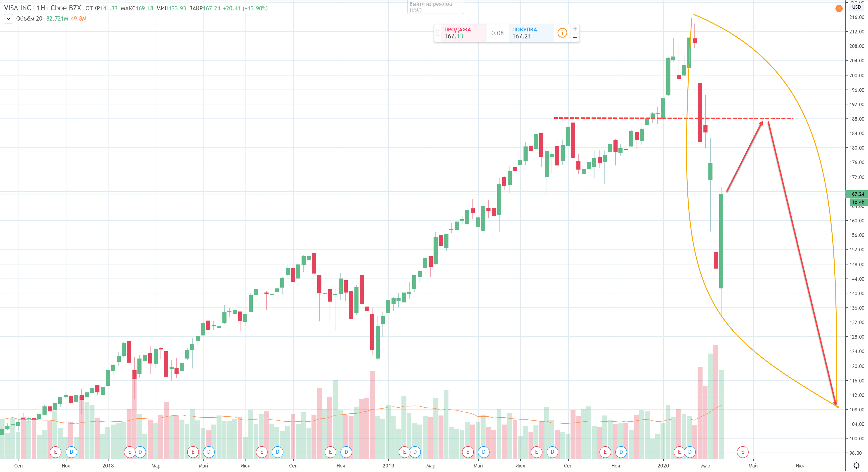Click the 167.24 current price label
Viewport: 868px width, 472px height.
click(x=856, y=194)
